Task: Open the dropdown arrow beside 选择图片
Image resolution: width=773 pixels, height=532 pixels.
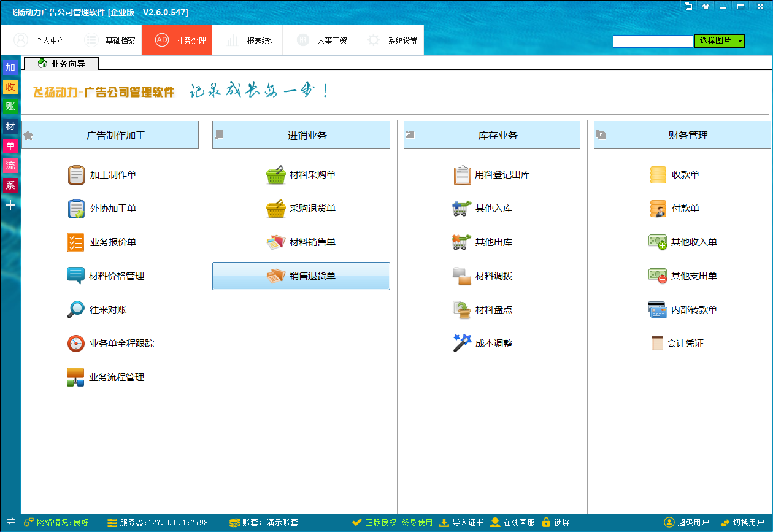Action: 740,41
